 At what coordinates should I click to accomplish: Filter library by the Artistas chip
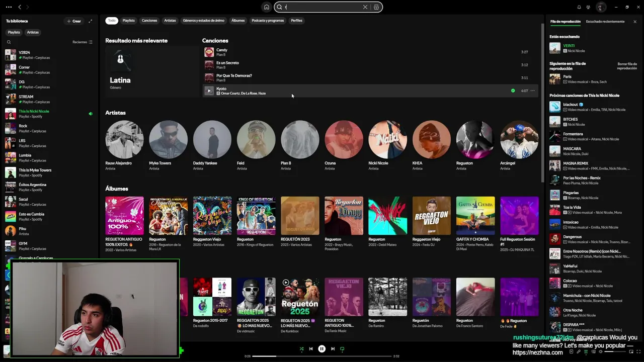point(33,32)
